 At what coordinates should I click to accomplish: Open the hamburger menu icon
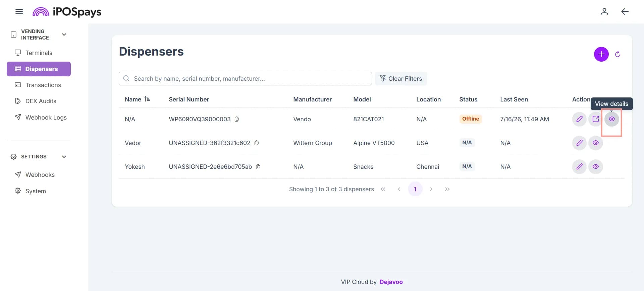point(19,12)
